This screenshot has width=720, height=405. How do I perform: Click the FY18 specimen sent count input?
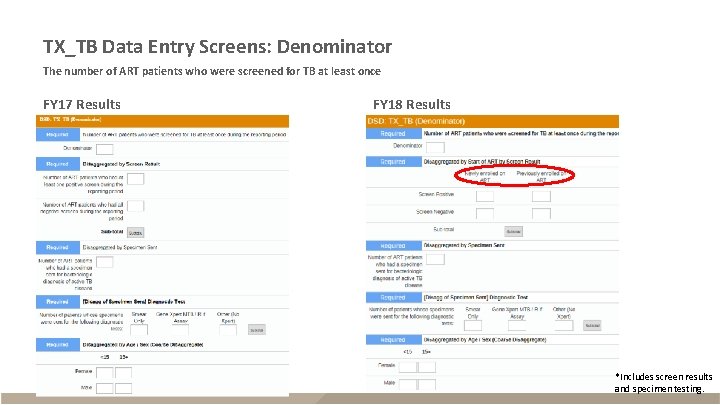pyautogui.click(x=435, y=259)
